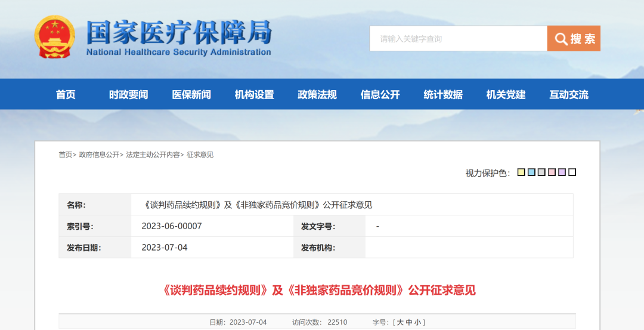The width and height of the screenshot is (644, 330).
Task: Set font size to 小 (small)
Action: pyautogui.click(x=418, y=322)
